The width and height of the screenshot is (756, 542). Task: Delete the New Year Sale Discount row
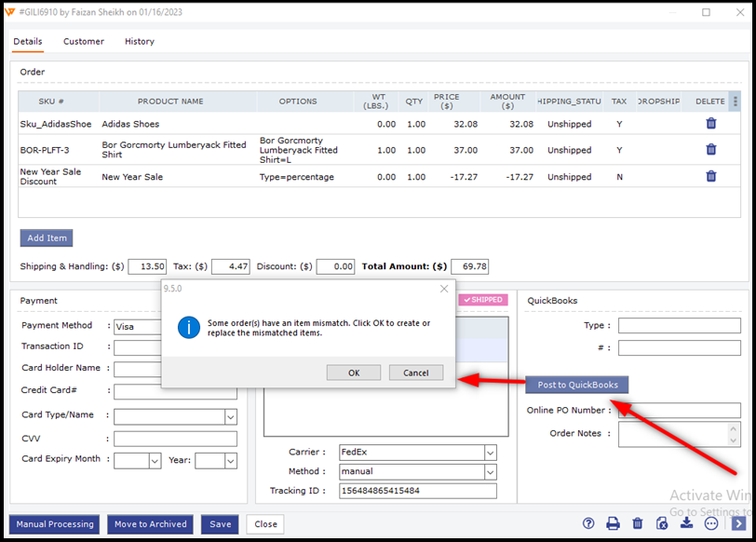tap(711, 176)
